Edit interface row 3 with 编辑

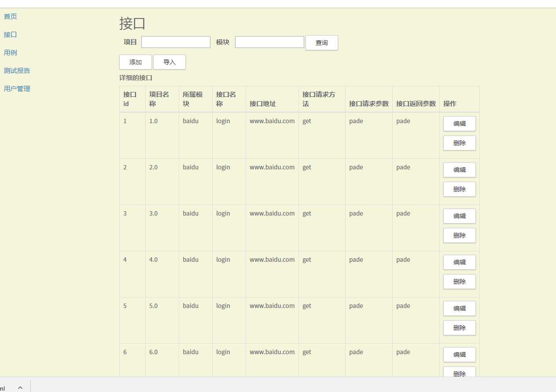pos(460,216)
